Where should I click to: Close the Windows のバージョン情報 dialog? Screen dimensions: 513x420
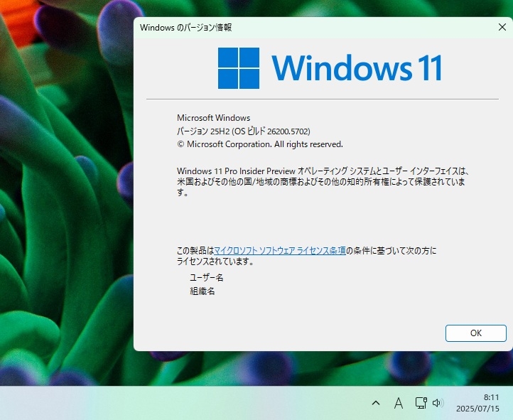(502, 27)
